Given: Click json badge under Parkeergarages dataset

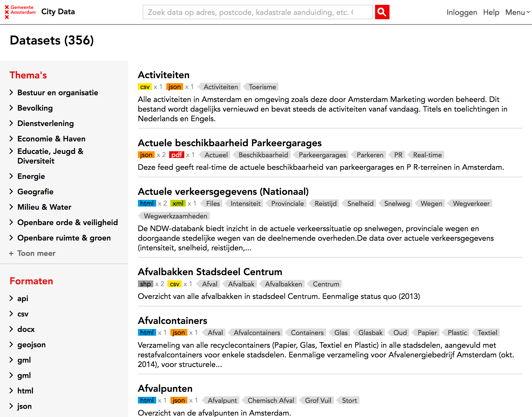Looking at the screenshot, I should (x=146, y=155).
